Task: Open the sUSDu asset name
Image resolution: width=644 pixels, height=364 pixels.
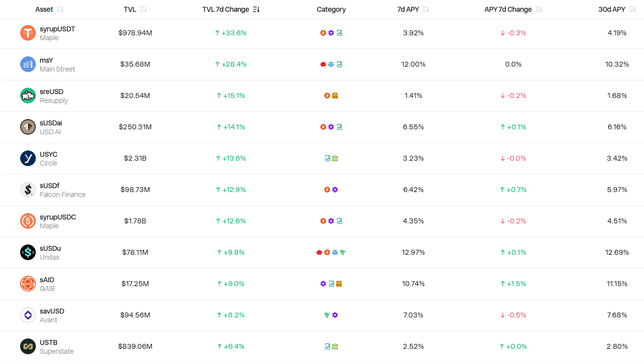Action: [x=50, y=248]
